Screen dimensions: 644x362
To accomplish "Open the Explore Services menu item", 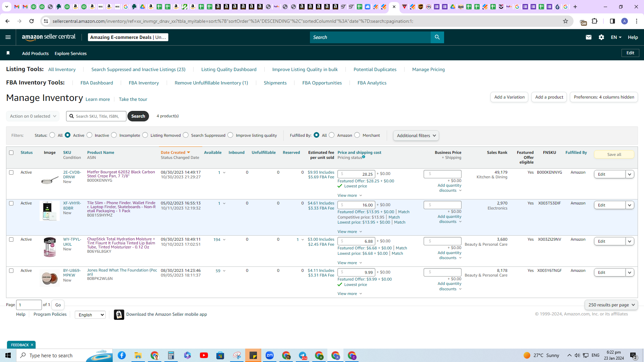I will [70, 53].
